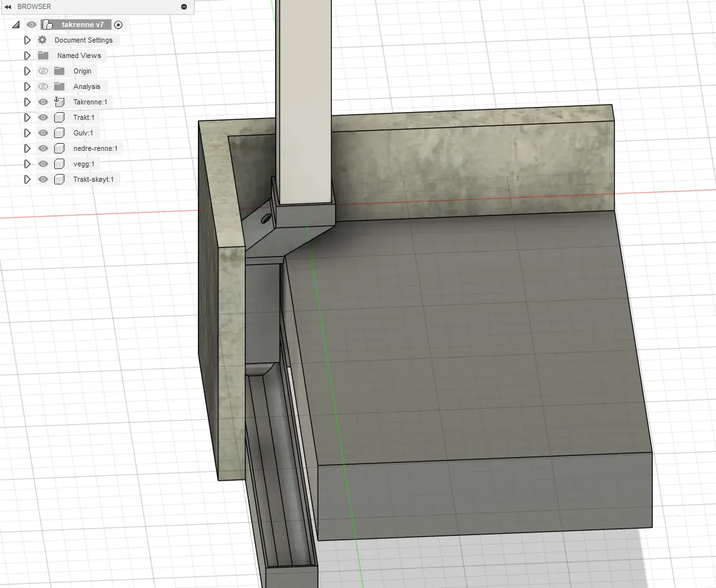Hide the Gulv:1 component via eye icon
This screenshot has width=716, height=588.
[43, 133]
